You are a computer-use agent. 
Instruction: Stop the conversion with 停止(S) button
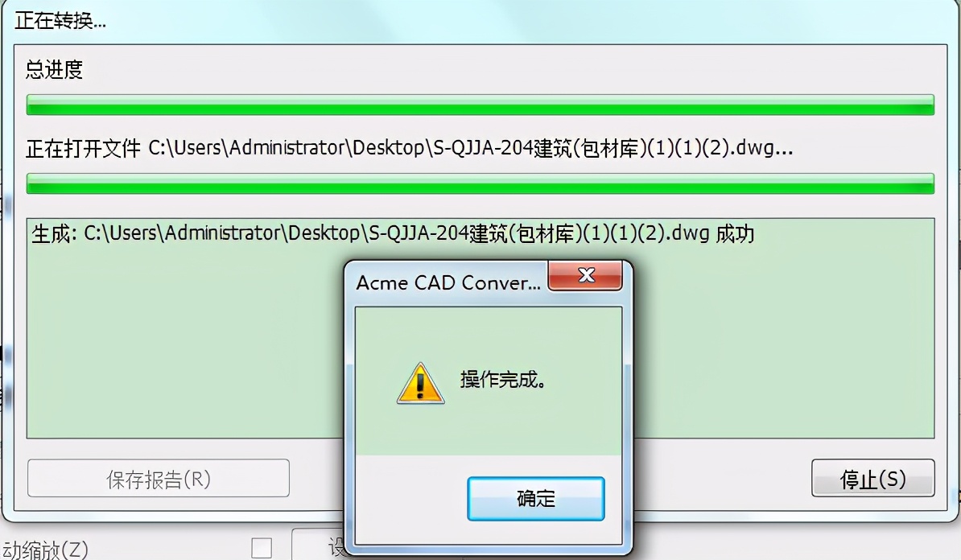click(x=872, y=479)
